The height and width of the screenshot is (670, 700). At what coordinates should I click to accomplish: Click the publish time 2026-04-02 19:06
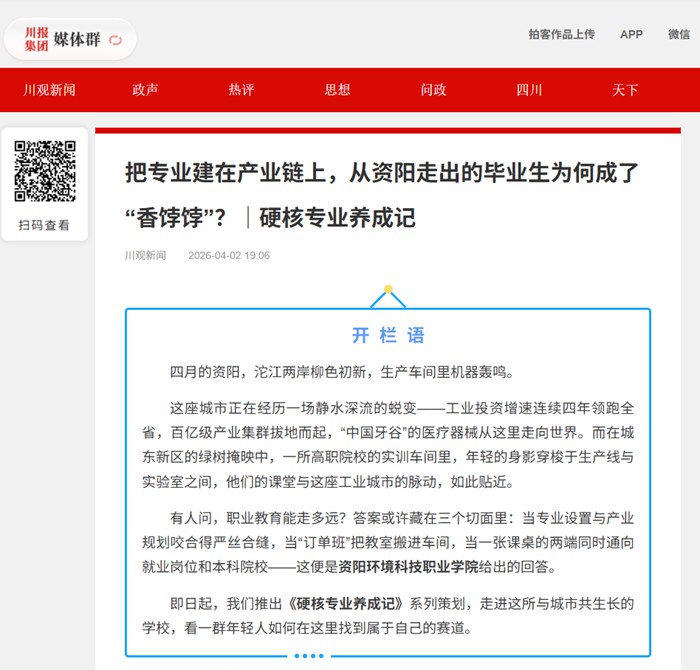[x=229, y=255]
